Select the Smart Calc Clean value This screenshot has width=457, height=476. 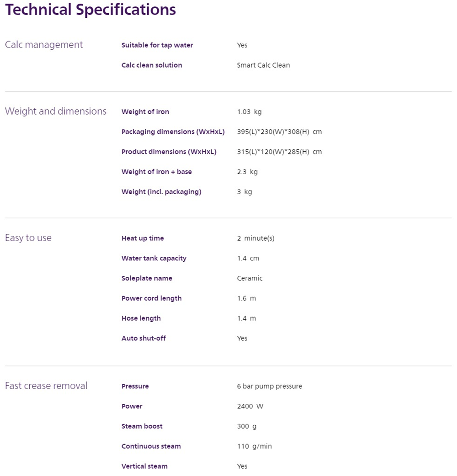click(263, 65)
